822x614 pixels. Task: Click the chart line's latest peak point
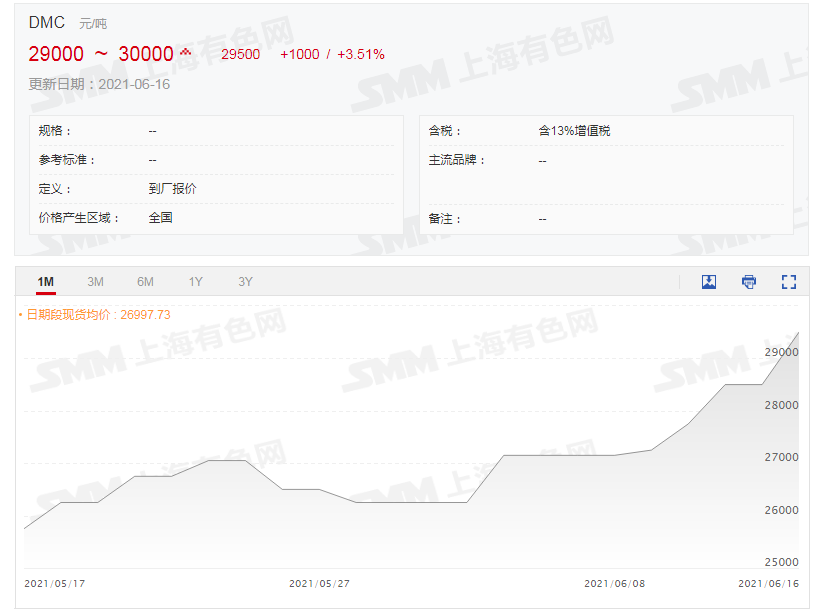[x=798, y=332]
